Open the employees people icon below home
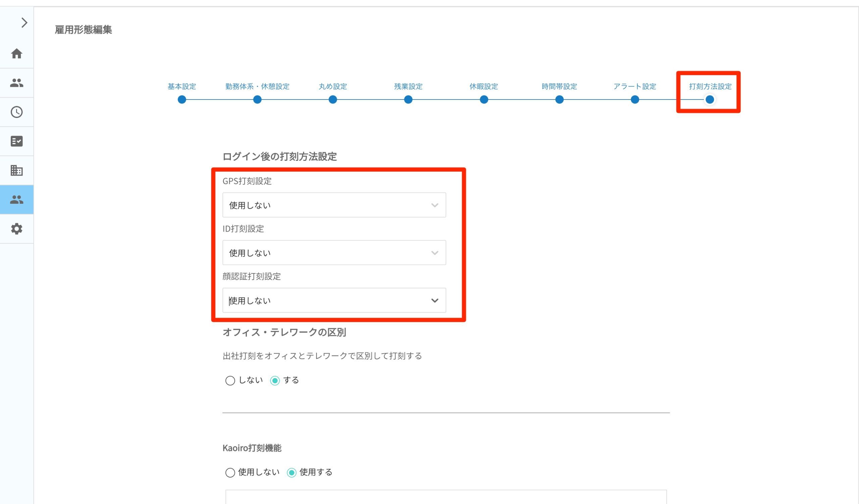This screenshot has width=859, height=504. click(x=17, y=83)
